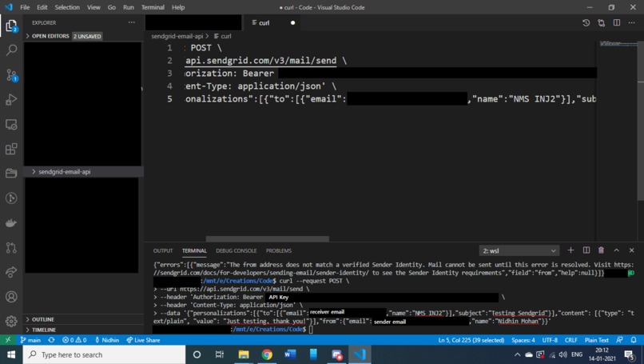
Task: Click the main branch in status bar
Action: (30, 340)
